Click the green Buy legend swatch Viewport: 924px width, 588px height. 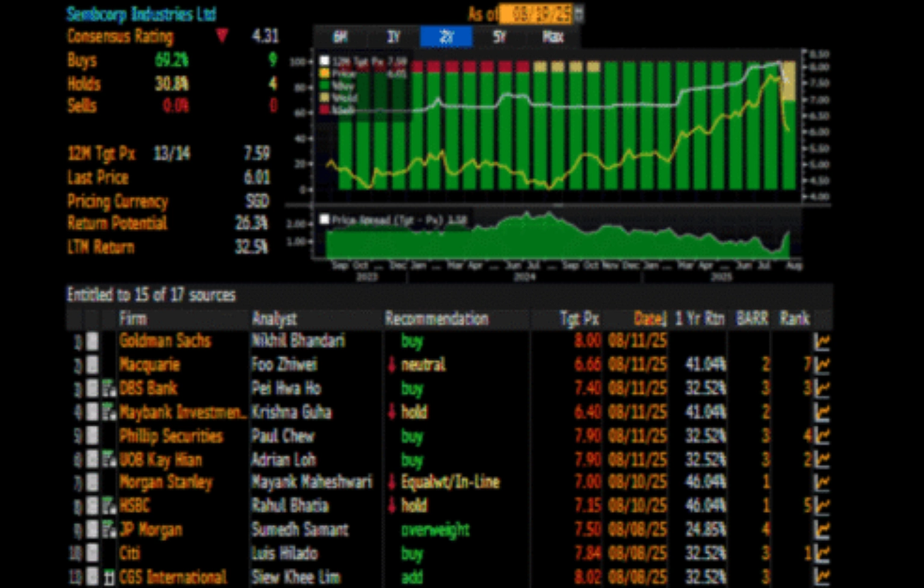(325, 86)
